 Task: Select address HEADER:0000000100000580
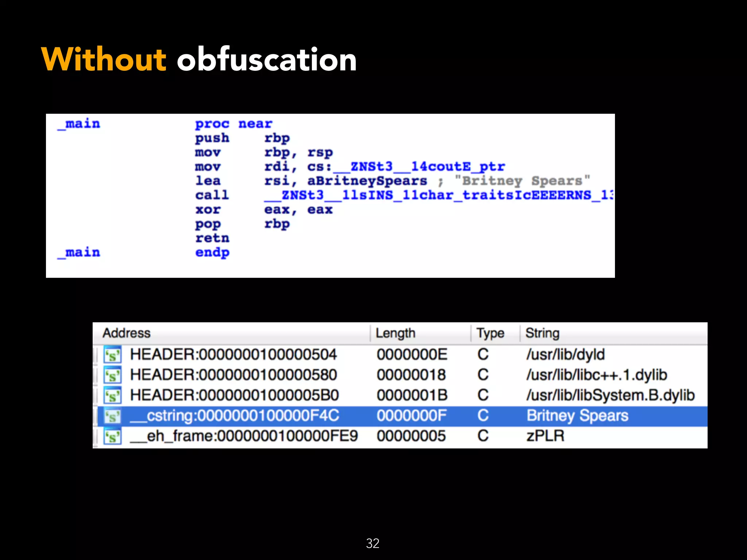pyautogui.click(x=233, y=375)
